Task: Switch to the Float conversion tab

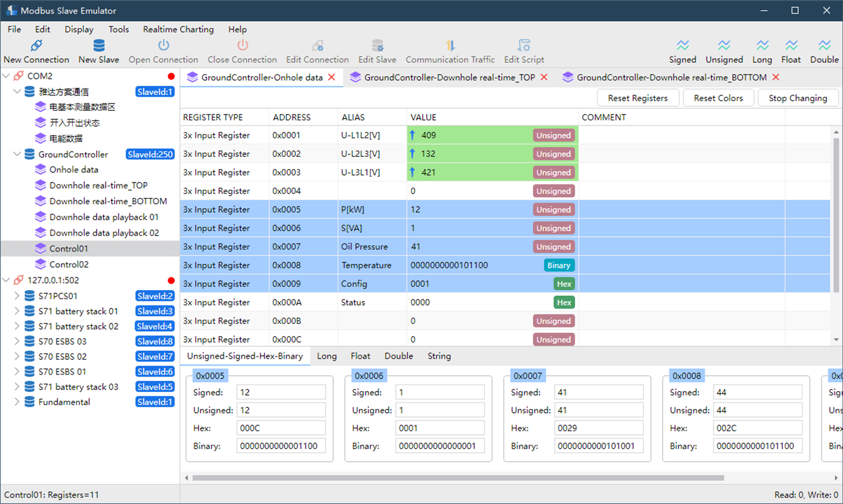Action: click(x=360, y=356)
